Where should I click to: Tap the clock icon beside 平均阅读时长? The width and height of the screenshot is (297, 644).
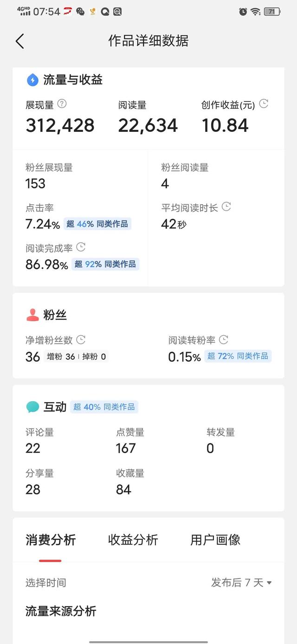point(226,207)
